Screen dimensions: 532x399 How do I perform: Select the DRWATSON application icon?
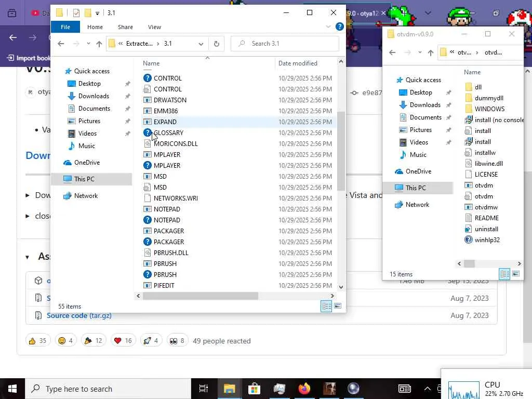point(147,100)
